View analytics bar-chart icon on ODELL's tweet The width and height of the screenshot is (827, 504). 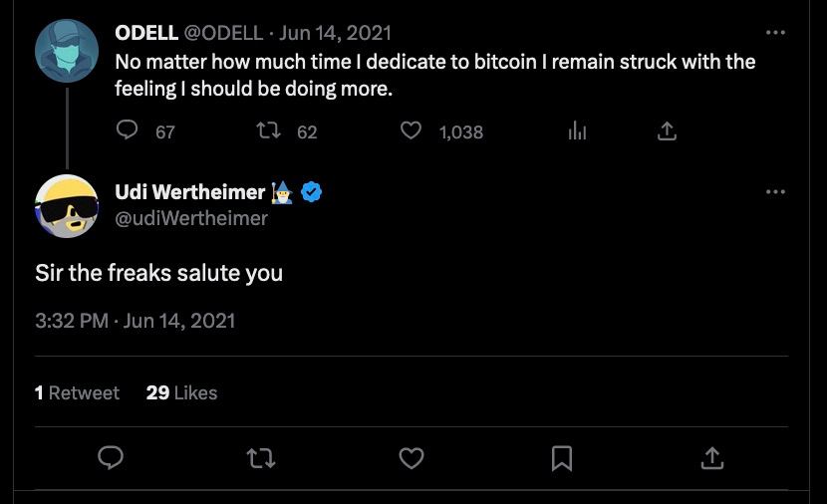pyautogui.click(x=578, y=130)
